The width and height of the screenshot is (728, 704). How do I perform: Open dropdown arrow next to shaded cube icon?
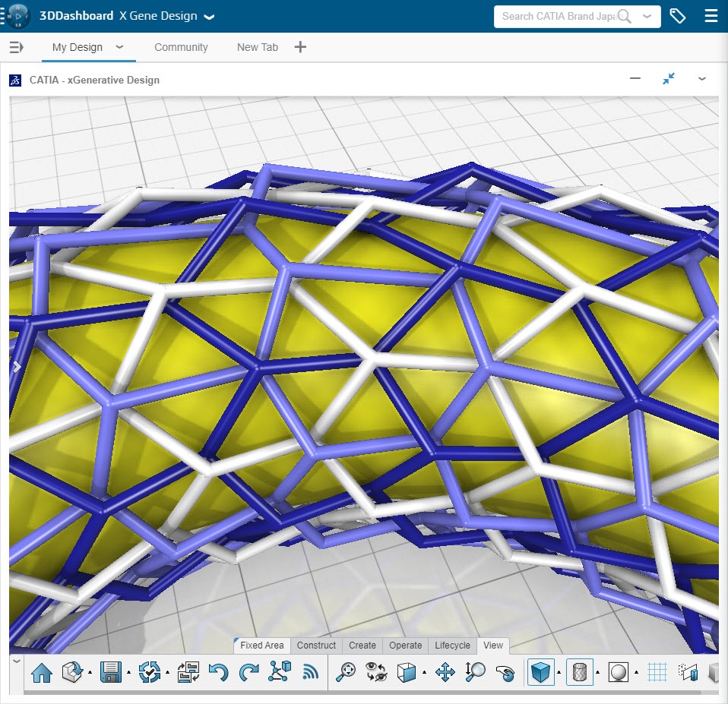[x=559, y=672]
